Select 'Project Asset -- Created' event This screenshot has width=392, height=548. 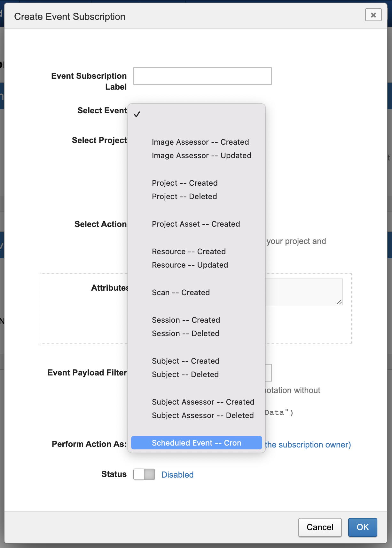196,224
